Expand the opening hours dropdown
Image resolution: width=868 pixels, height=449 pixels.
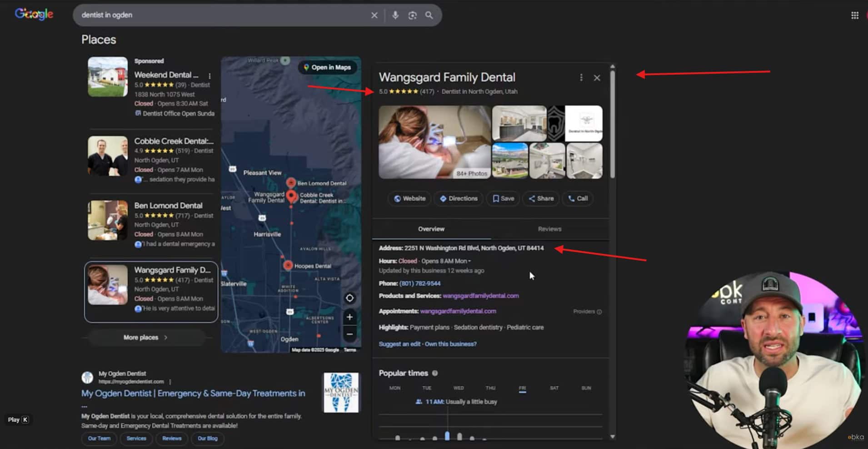coord(469,261)
